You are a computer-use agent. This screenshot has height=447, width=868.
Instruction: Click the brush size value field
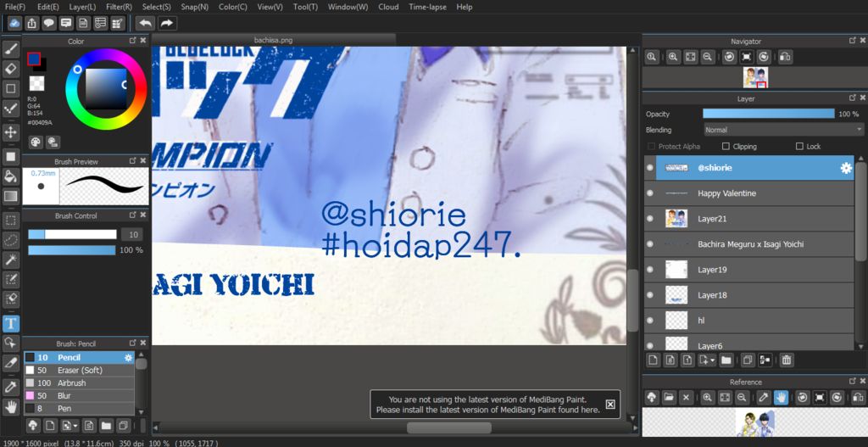(131, 234)
